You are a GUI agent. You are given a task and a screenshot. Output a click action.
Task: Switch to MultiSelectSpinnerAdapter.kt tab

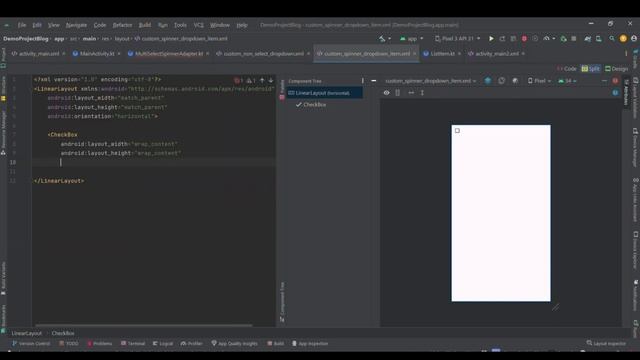click(x=169, y=53)
